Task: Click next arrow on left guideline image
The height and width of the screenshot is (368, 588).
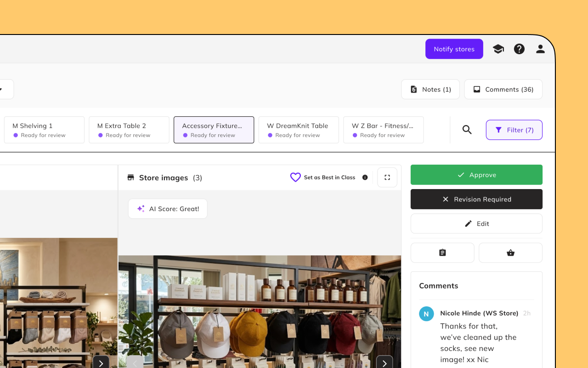Action: pos(101,362)
